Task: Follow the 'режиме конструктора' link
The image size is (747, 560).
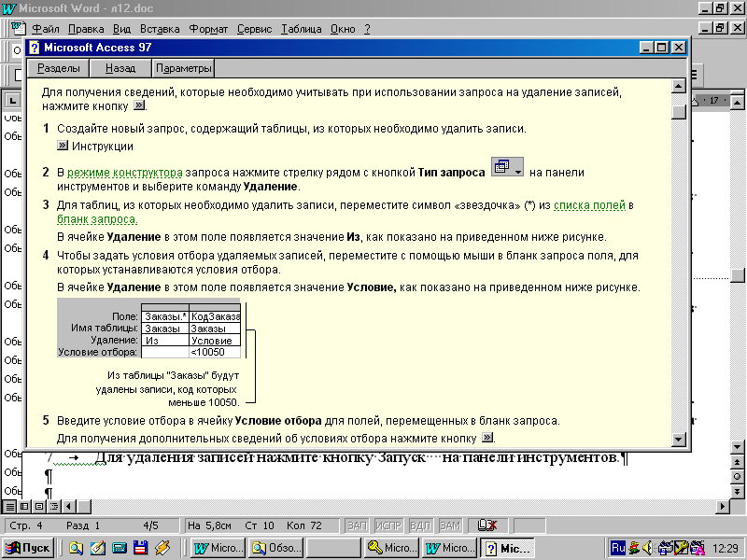Action: (x=125, y=173)
